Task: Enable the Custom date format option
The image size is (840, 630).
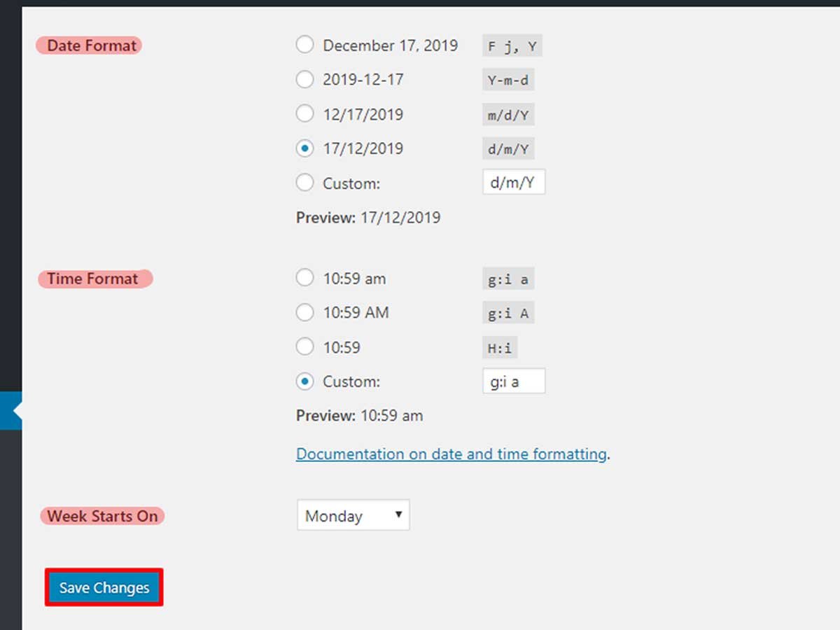Action: click(x=304, y=182)
